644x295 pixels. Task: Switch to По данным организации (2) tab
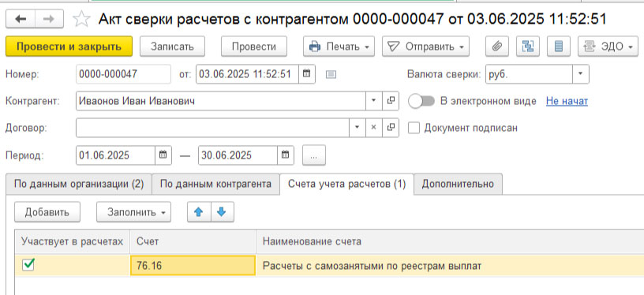[x=79, y=184]
